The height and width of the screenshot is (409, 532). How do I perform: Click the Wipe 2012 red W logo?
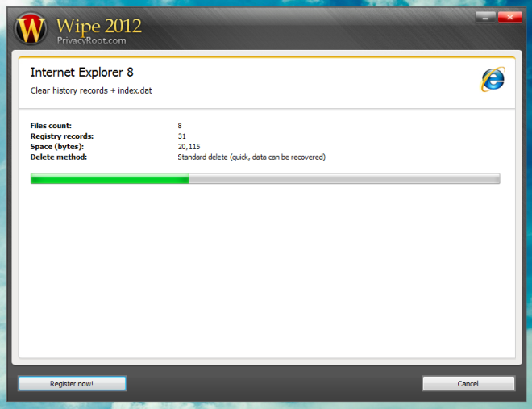point(31,29)
